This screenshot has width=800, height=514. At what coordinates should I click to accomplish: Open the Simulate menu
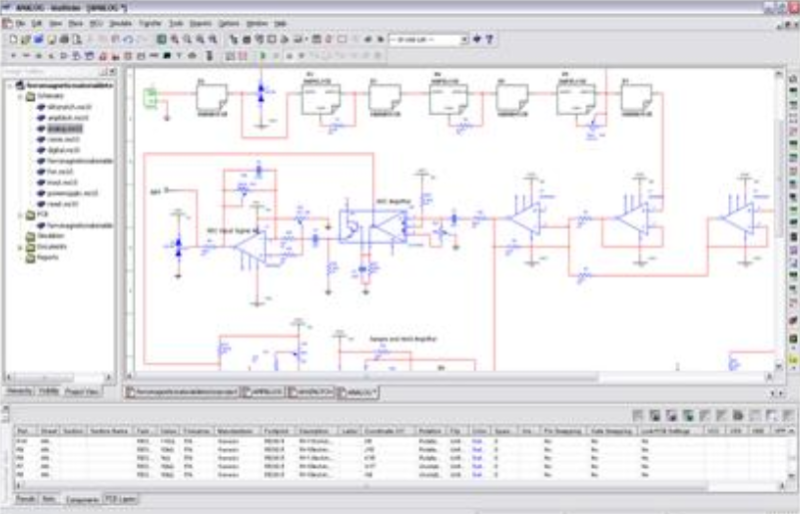point(121,23)
